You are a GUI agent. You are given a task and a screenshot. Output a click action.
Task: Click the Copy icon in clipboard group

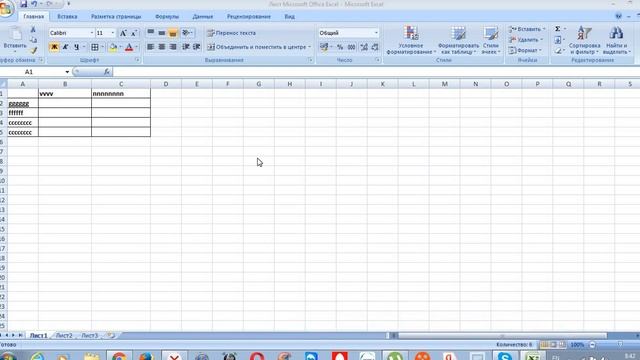[33, 40]
